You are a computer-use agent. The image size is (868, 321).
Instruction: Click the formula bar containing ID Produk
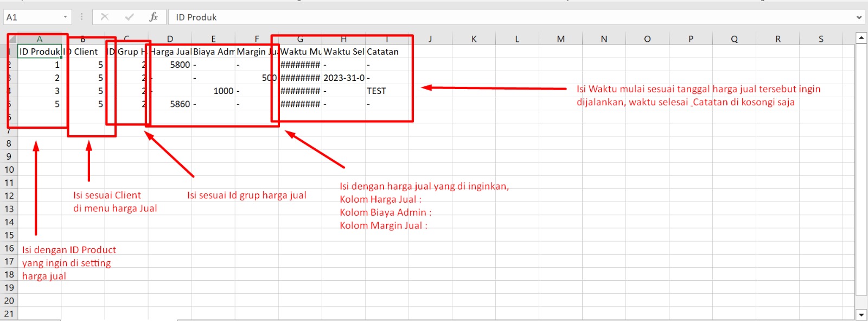point(488,17)
